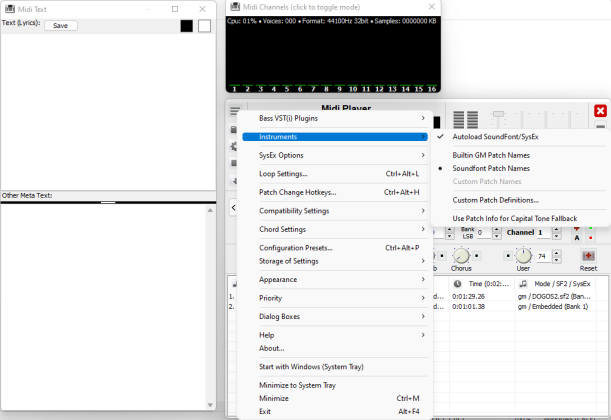Choose Minimize to System Tray
Image resolution: width=611 pixels, height=420 pixels.
pos(335,385)
